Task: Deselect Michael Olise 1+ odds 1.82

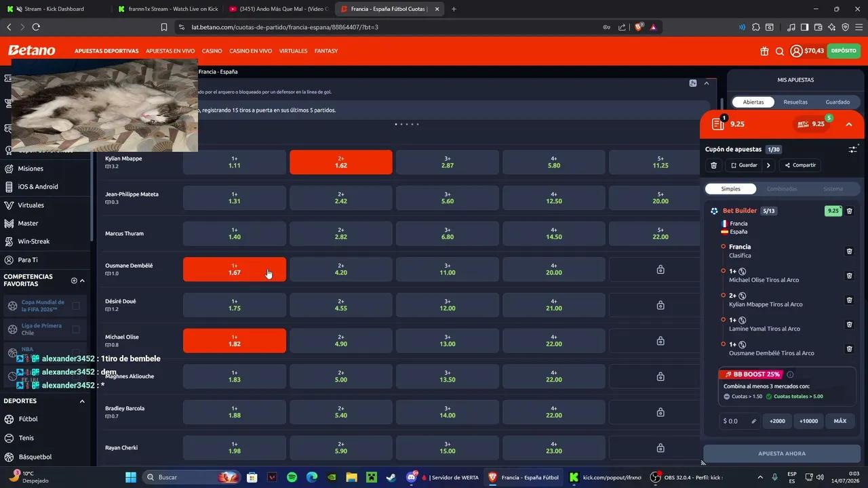Action: (235, 340)
